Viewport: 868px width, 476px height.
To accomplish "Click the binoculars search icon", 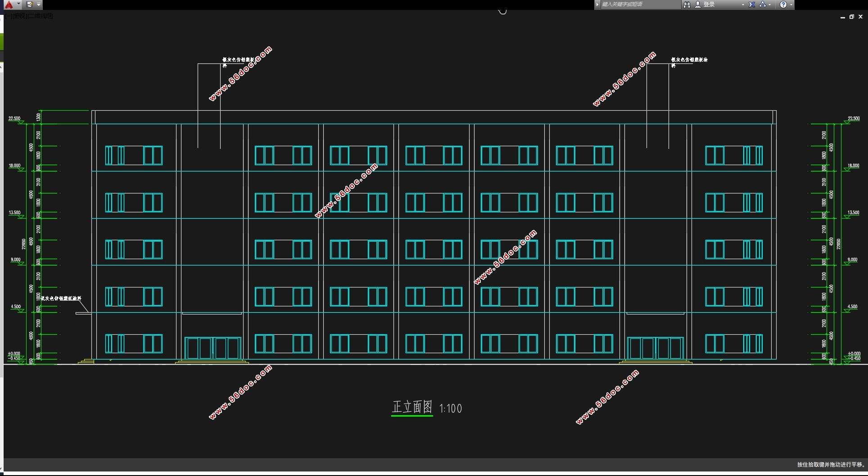I will point(687,4).
